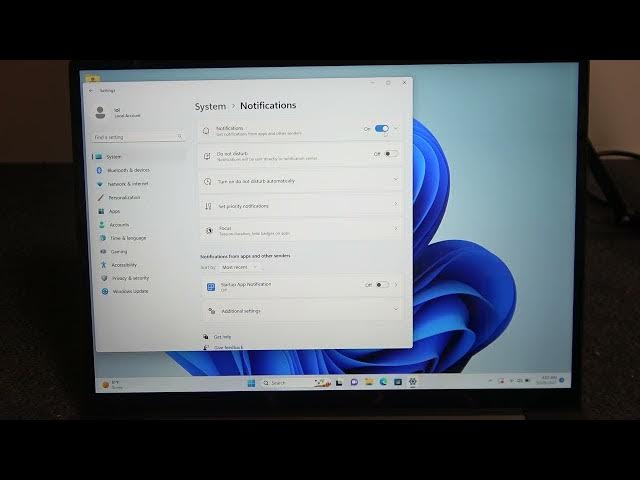Image resolution: width=640 pixels, height=480 pixels.
Task: Open the Windows Start menu
Action: click(x=251, y=383)
